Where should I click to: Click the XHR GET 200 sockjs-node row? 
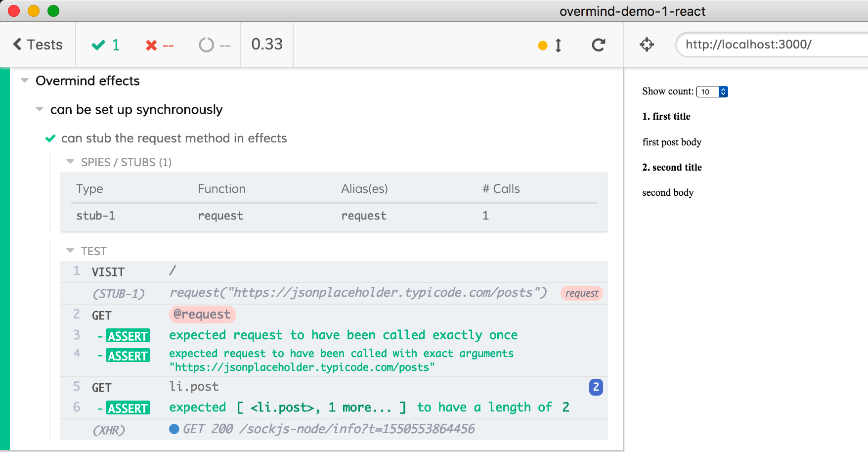pyautogui.click(x=334, y=429)
